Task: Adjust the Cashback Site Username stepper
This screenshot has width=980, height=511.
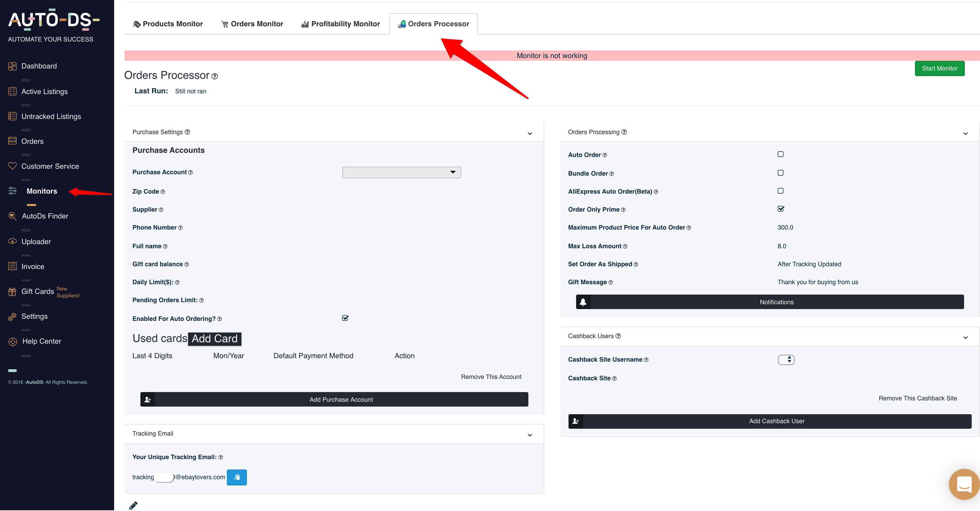Action: click(786, 359)
